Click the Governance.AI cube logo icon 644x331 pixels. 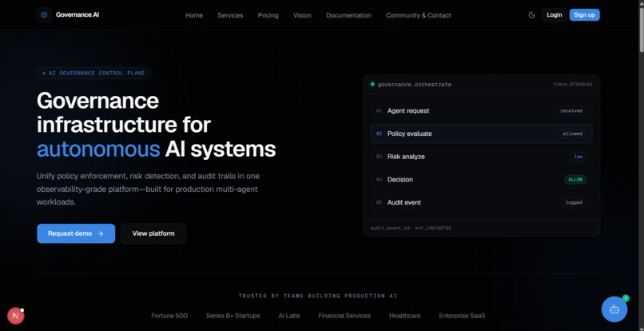tap(44, 15)
